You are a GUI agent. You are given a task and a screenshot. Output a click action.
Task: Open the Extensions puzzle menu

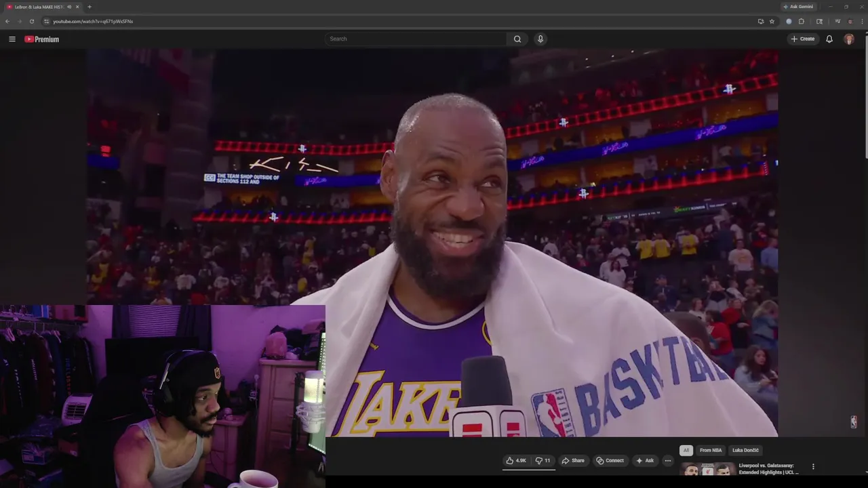[x=801, y=21]
